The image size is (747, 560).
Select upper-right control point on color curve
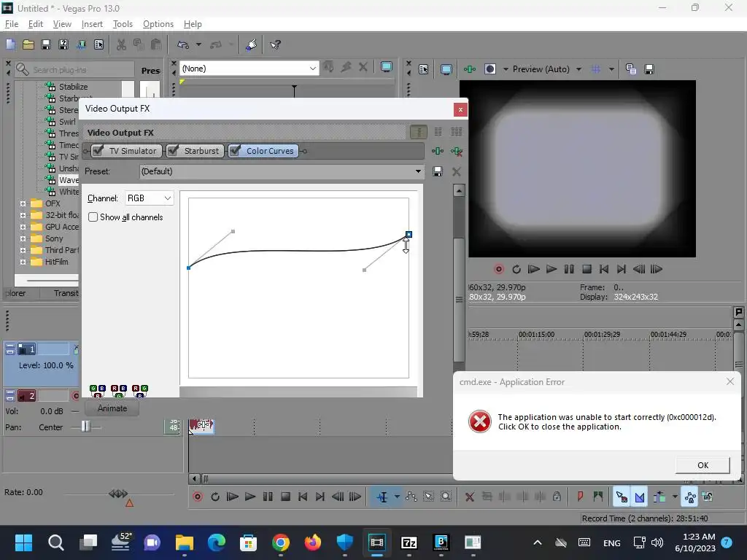click(409, 234)
